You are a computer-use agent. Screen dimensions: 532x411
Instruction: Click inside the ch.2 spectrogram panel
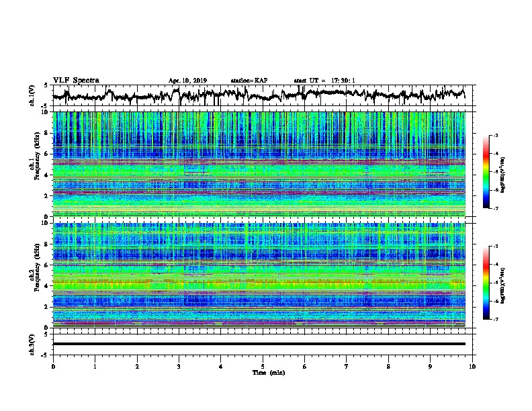coord(259,275)
